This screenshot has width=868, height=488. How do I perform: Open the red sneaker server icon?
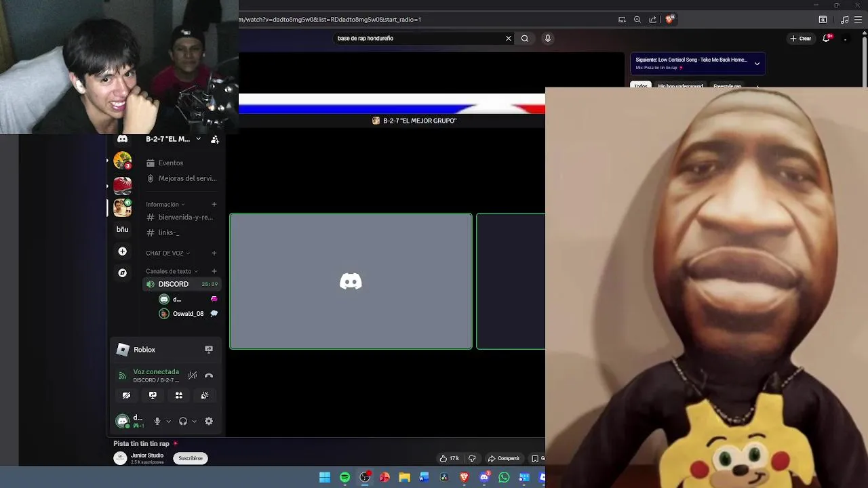[123, 185]
